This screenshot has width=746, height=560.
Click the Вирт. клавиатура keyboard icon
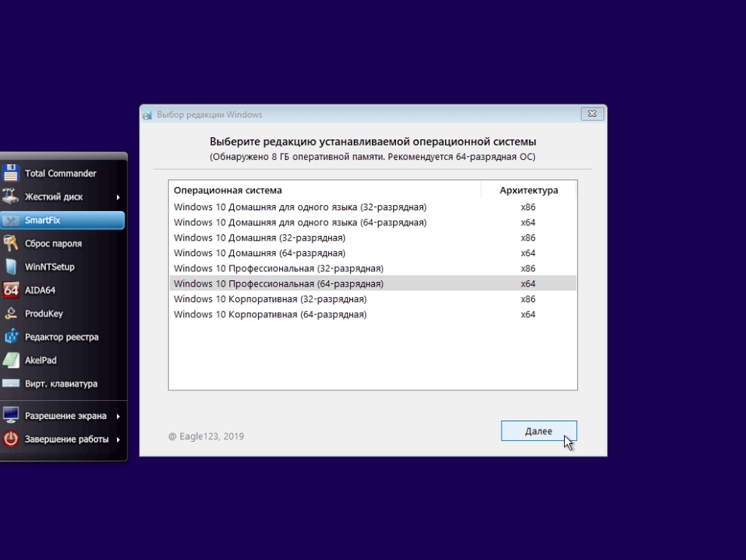[11, 383]
